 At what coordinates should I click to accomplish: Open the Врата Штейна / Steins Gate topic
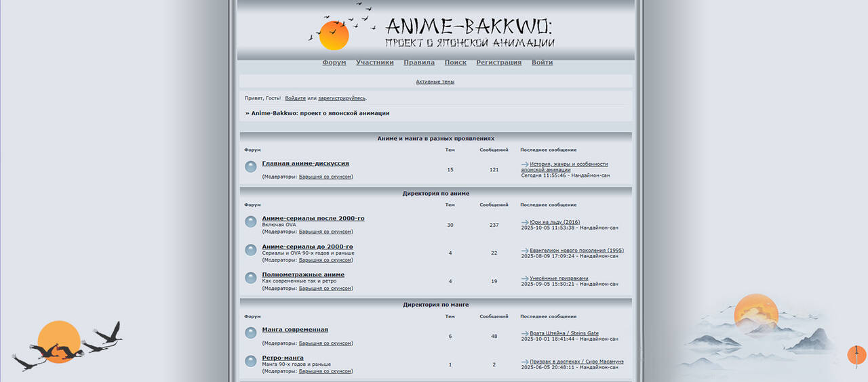click(564, 333)
